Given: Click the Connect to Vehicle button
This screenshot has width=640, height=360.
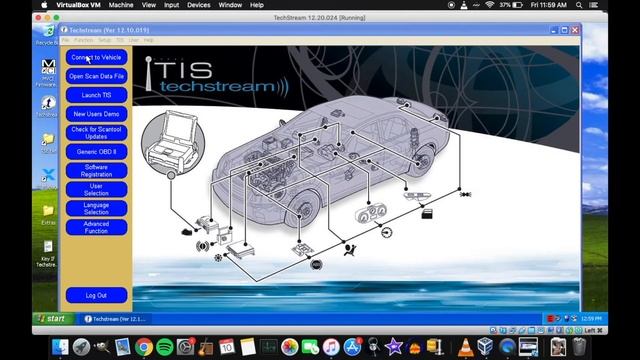Looking at the screenshot, I should pyautogui.click(x=96, y=58).
